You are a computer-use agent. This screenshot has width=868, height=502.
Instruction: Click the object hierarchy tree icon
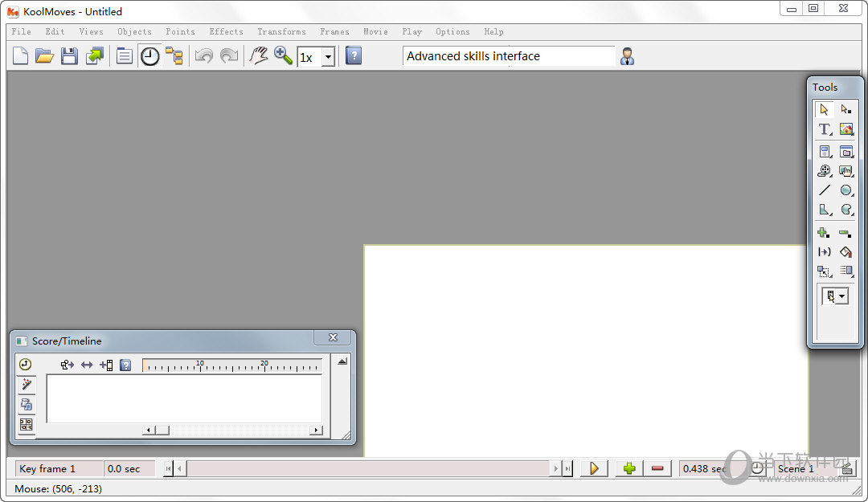174,56
